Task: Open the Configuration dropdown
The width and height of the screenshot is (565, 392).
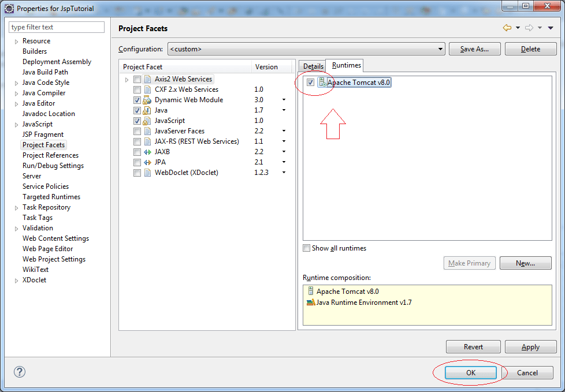Action: coord(440,48)
